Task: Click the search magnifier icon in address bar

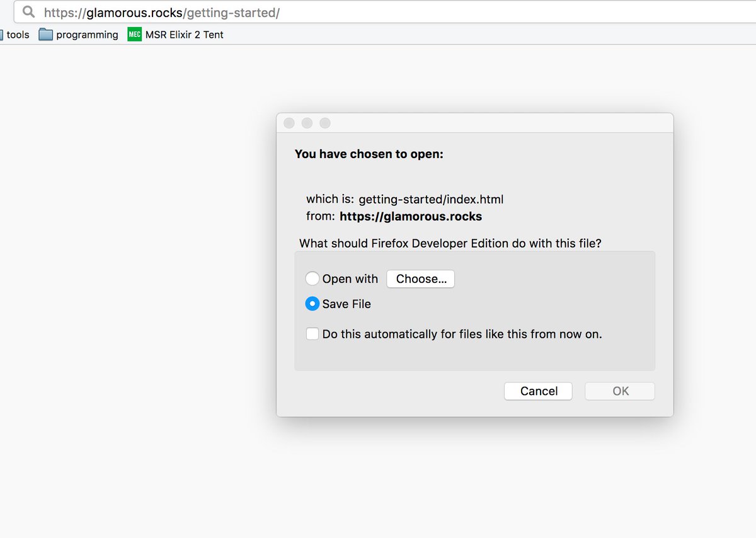Action: coord(28,12)
